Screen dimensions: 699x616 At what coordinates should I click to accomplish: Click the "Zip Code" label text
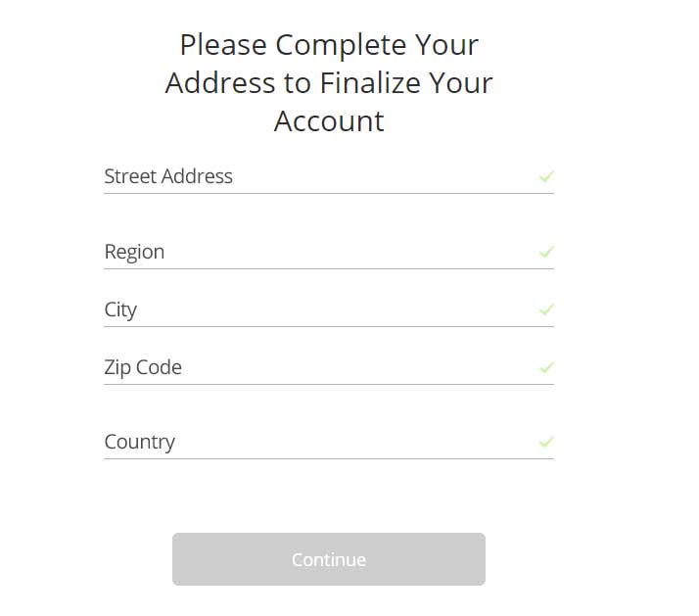143,367
